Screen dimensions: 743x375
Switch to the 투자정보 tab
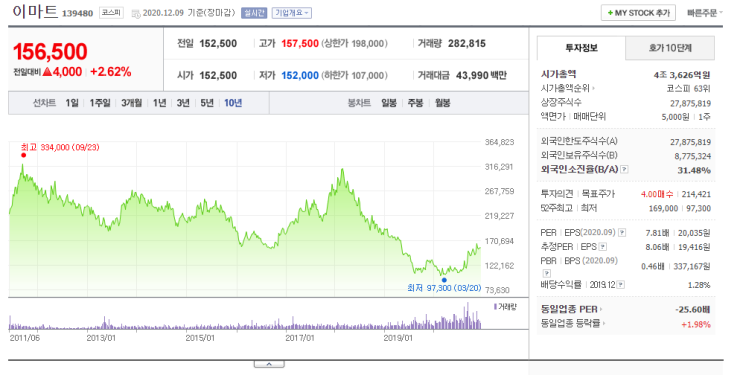[x=581, y=48]
